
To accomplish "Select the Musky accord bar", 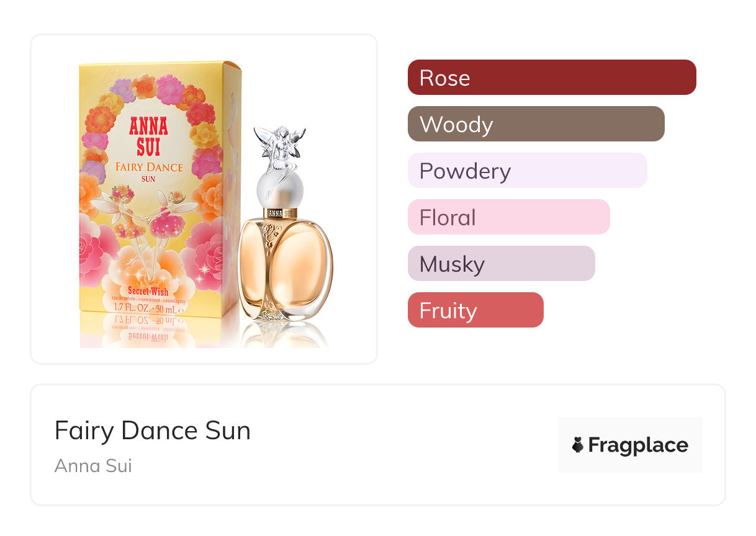I will click(x=501, y=264).
